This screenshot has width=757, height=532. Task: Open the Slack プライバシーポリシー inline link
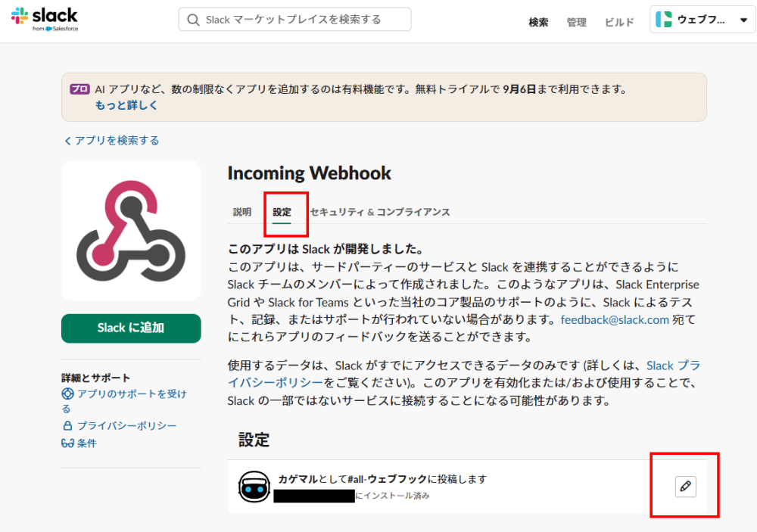(x=463, y=374)
